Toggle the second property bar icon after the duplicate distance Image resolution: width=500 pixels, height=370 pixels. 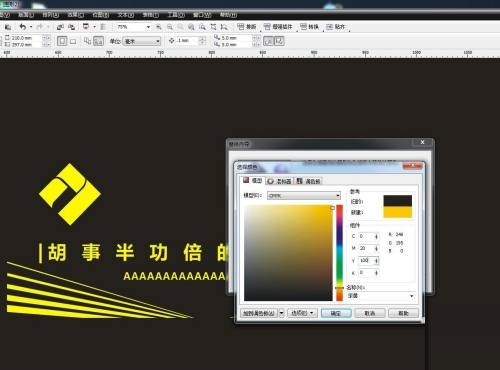[279, 41]
